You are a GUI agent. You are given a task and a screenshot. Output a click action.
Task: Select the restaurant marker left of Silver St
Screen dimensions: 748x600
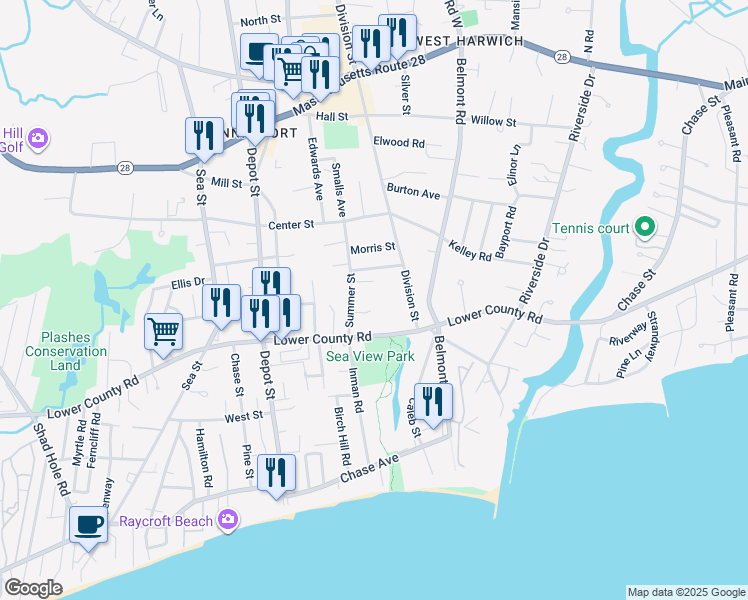(x=371, y=48)
